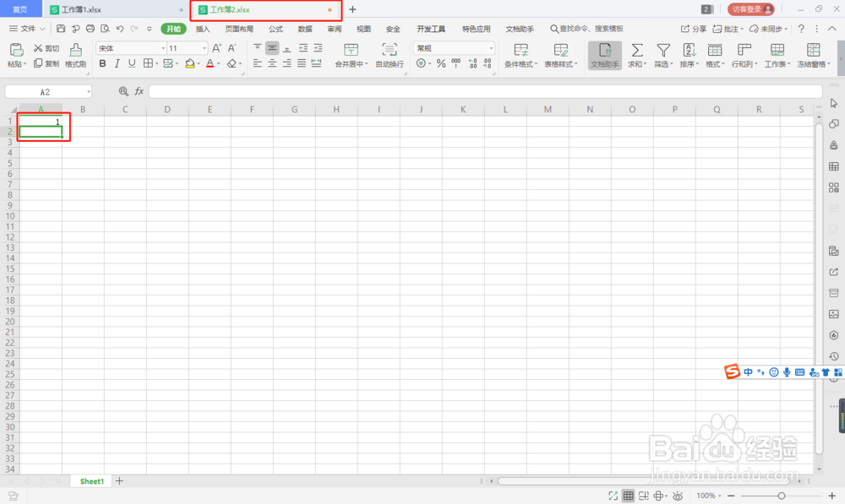Toggle Bold formatting
845x504 pixels.
[x=102, y=63]
